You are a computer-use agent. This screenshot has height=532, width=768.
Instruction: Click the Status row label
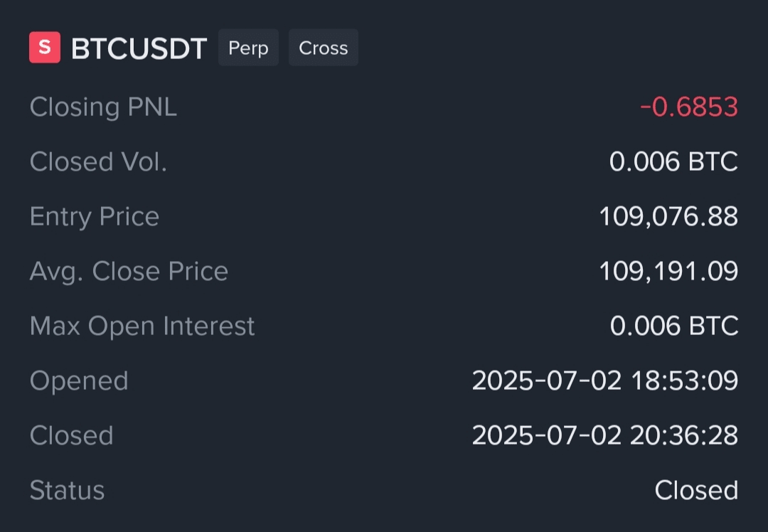coord(67,490)
